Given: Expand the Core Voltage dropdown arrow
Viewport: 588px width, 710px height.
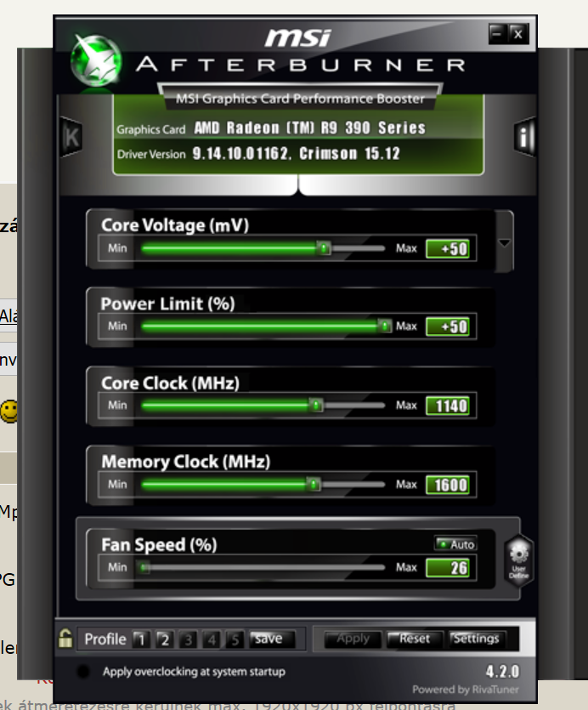Looking at the screenshot, I should tap(504, 242).
